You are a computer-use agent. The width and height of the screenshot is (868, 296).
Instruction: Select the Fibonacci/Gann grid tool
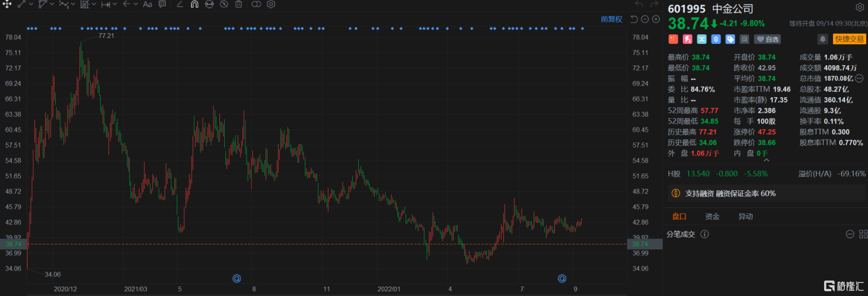point(85,4)
